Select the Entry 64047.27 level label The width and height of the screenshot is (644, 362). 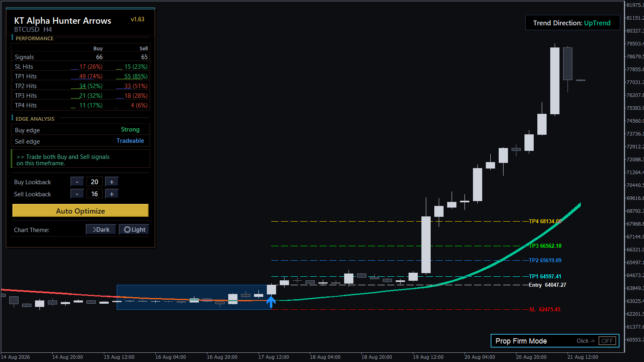click(x=547, y=285)
